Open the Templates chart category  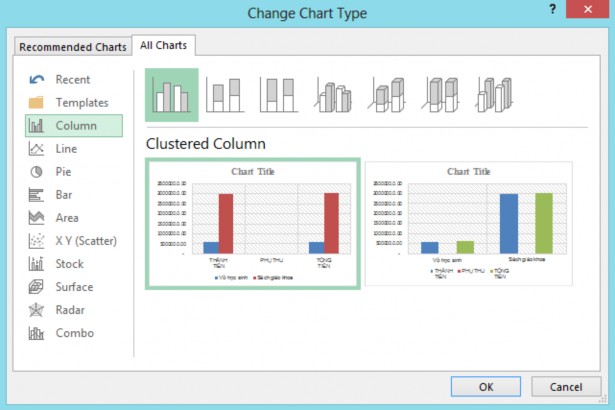pos(82,102)
